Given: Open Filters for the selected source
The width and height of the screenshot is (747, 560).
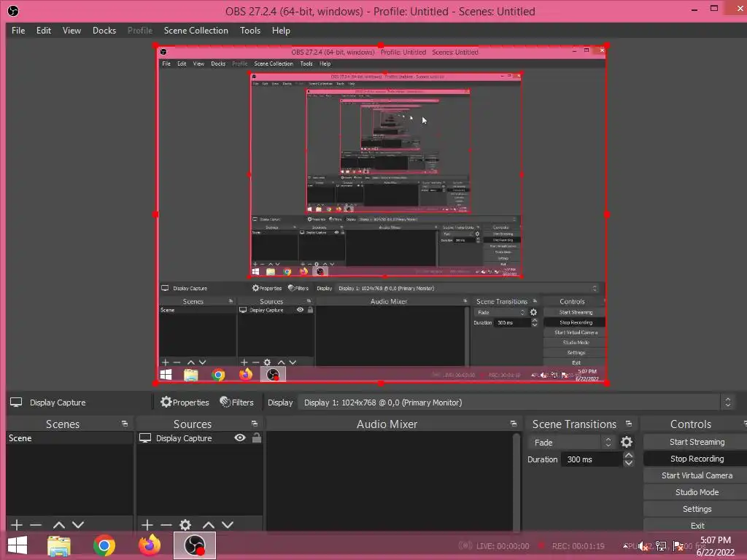Looking at the screenshot, I should (x=237, y=402).
